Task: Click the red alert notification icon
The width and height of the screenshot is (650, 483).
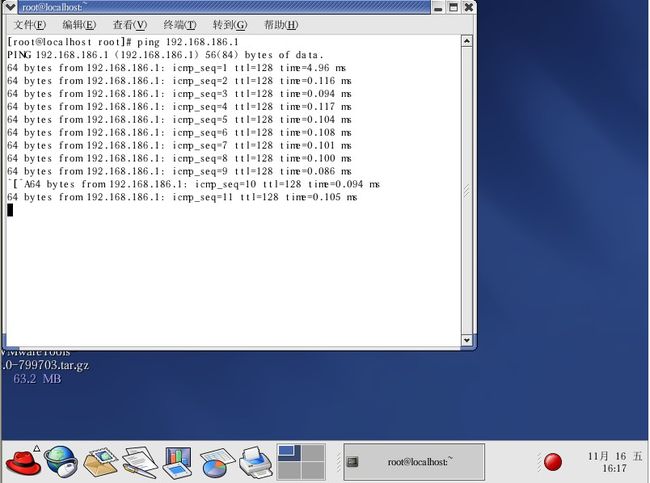Action: coord(553,462)
